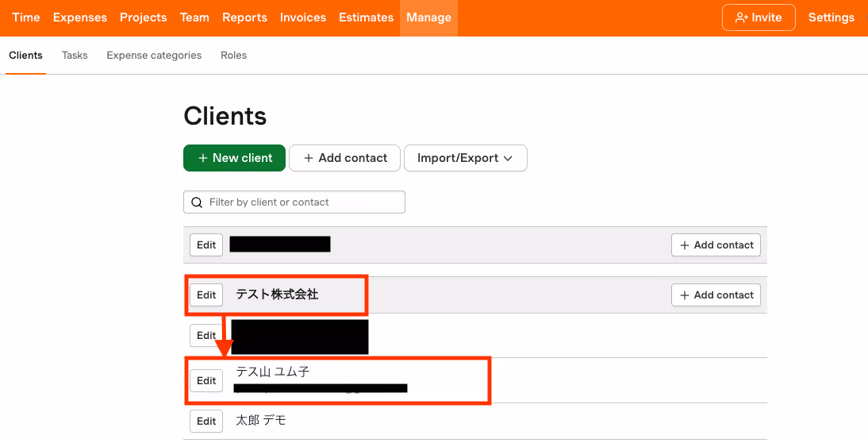Image resolution: width=868 pixels, height=443 pixels.
Task: Focus the Filter by client or contact field
Action: click(x=294, y=202)
